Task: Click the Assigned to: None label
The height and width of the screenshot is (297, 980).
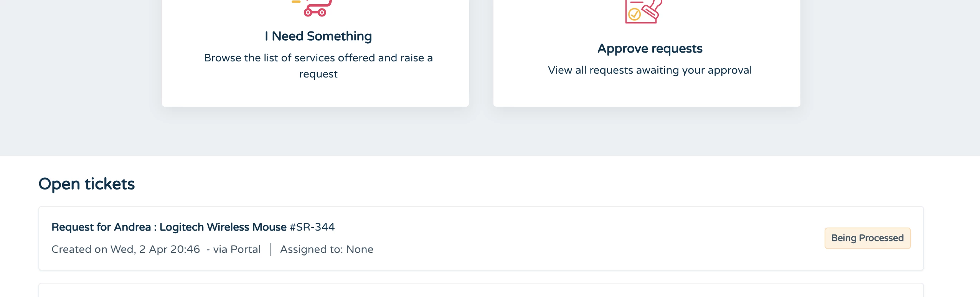Action: click(327, 249)
